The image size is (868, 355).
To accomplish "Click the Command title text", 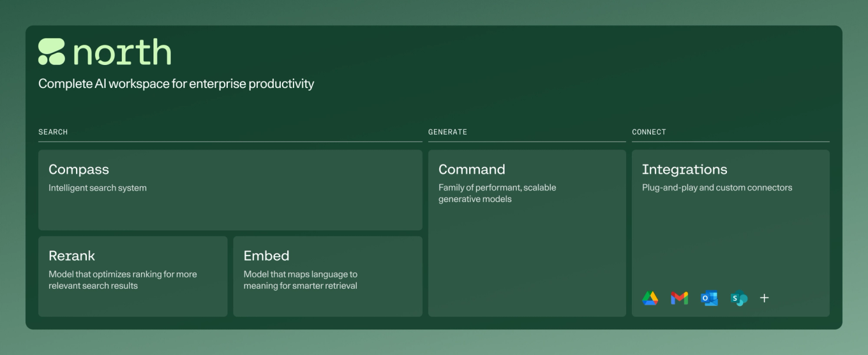I will click(x=472, y=170).
